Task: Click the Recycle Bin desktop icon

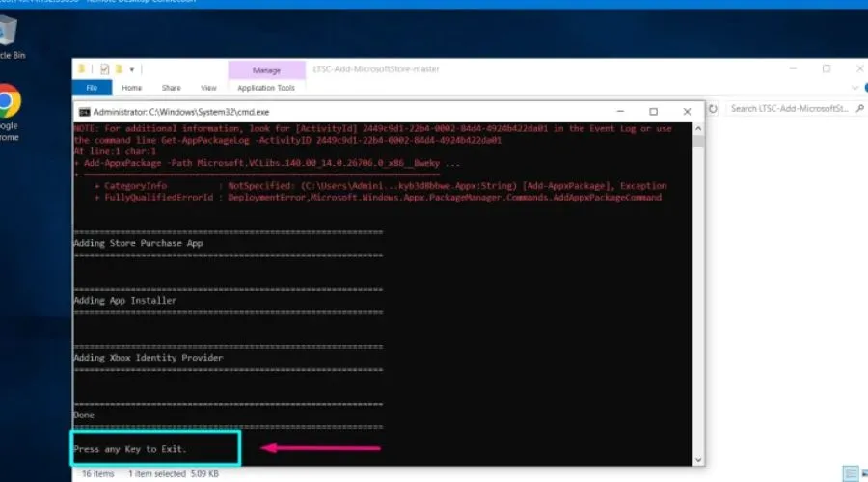Action: click(10, 32)
